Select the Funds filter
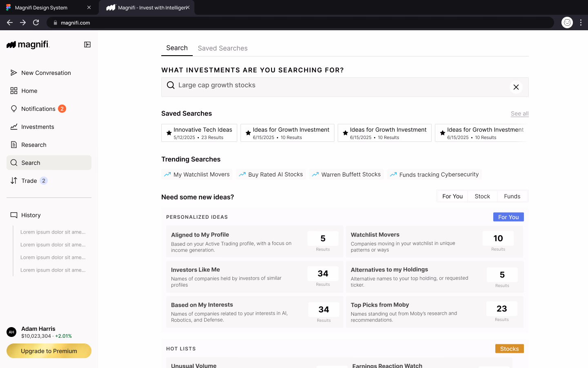The height and width of the screenshot is (368, 588). pos(512,196)
